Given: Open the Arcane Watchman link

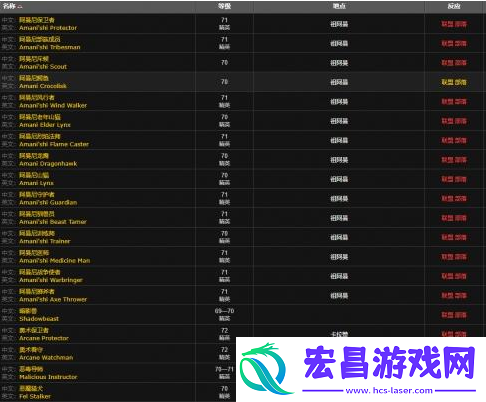Looking at the screenshot, I should point(46,358).
